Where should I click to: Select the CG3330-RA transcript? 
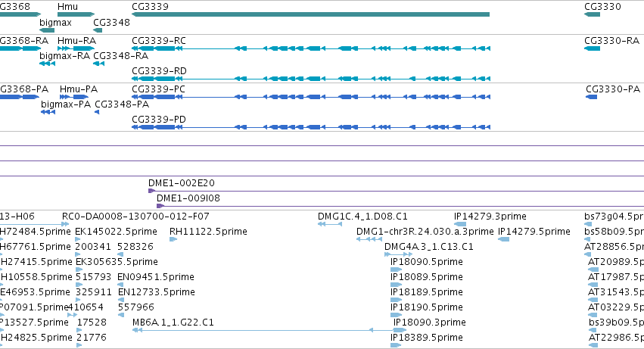[592, 48]
